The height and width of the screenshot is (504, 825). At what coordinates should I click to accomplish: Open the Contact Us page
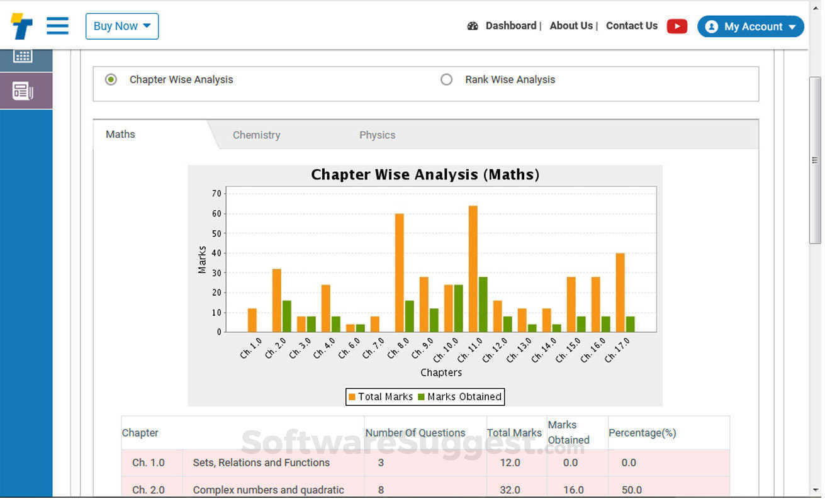[631, 26]
